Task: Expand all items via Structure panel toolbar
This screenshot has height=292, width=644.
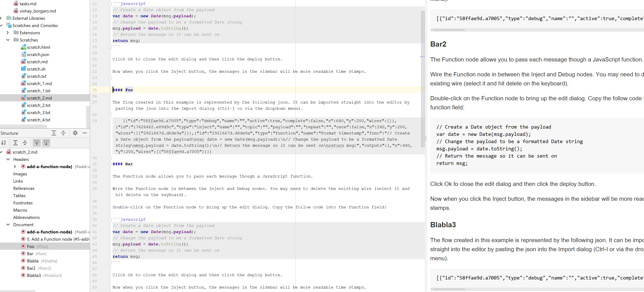Action: 15,143
